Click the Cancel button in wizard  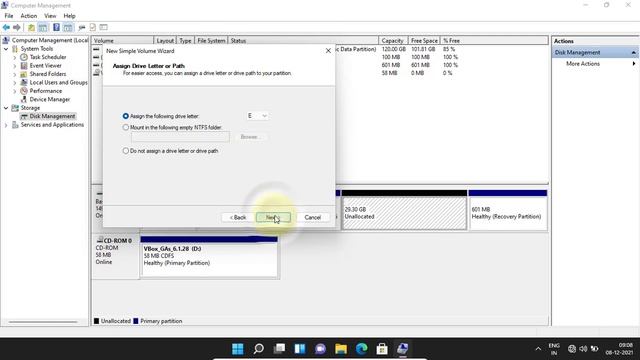point(313,218)
